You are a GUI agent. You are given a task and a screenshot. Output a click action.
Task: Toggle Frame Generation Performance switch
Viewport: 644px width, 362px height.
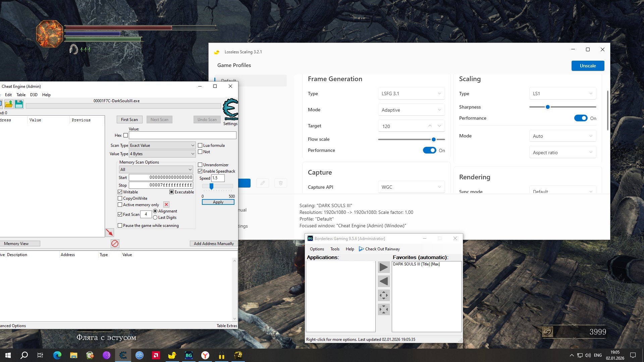point(429,150)
